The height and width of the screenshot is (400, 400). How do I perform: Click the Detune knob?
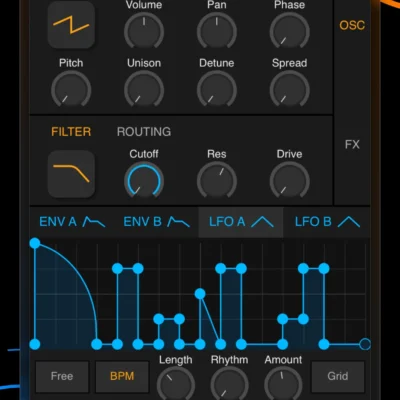217,90
